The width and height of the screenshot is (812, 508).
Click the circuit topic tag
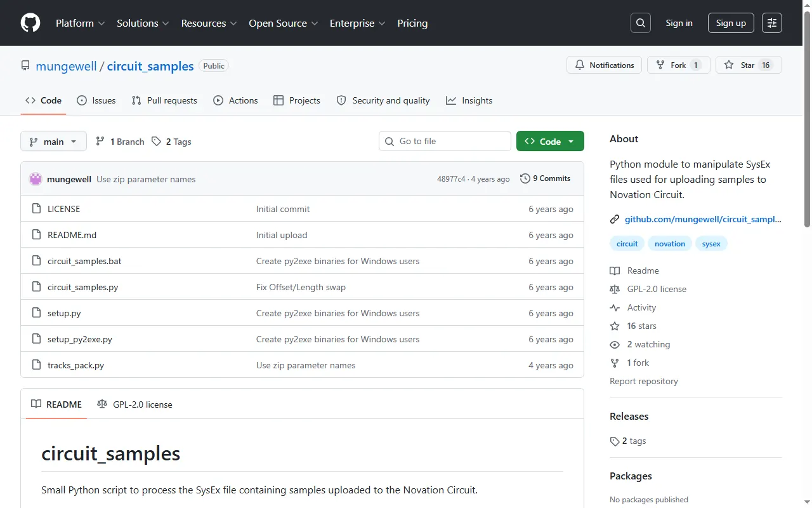627,244
